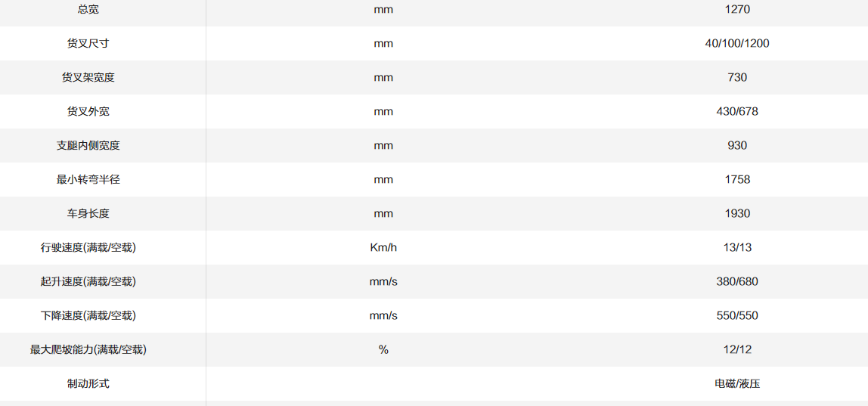
Task: Click the 支腿内侧宽度 row label
Action: click(88, 146)
